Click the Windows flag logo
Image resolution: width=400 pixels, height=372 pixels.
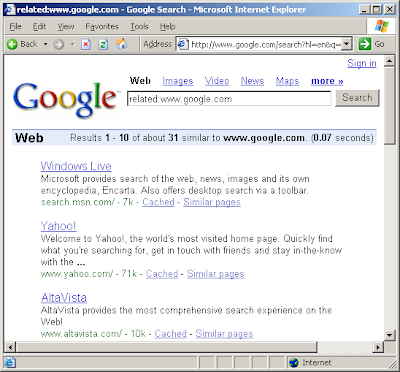(x=382, y=26)
